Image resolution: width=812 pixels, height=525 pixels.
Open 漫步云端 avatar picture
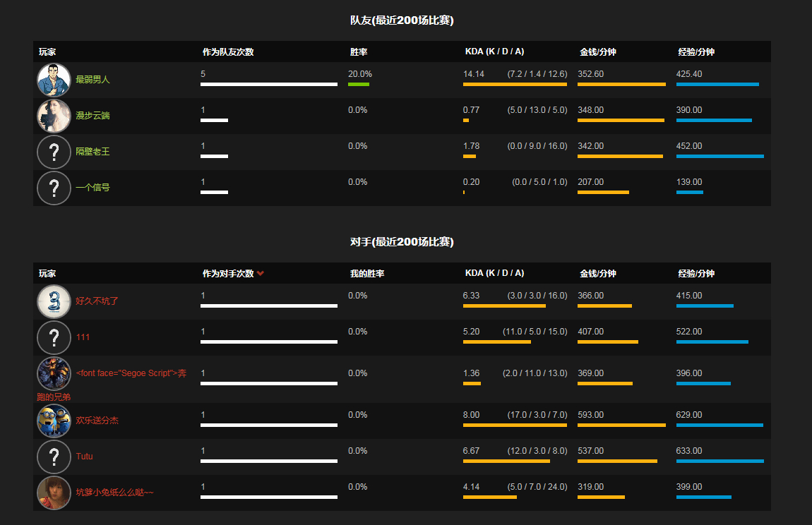tap(54, 116)
